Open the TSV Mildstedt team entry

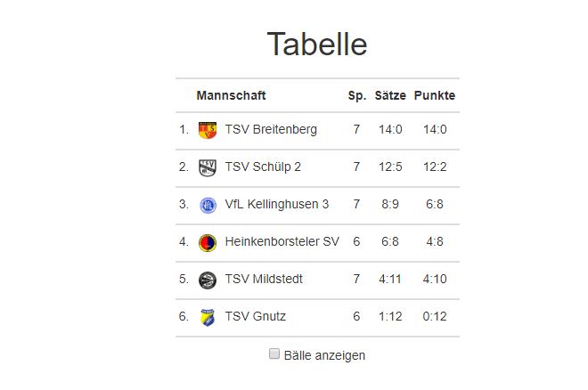click(x=264, y=279)
